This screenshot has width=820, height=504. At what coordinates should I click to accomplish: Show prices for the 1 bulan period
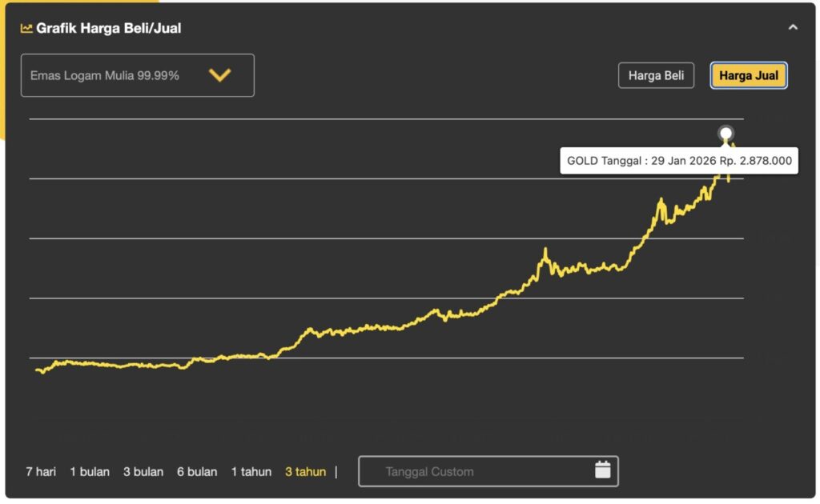tap(89, 471)
